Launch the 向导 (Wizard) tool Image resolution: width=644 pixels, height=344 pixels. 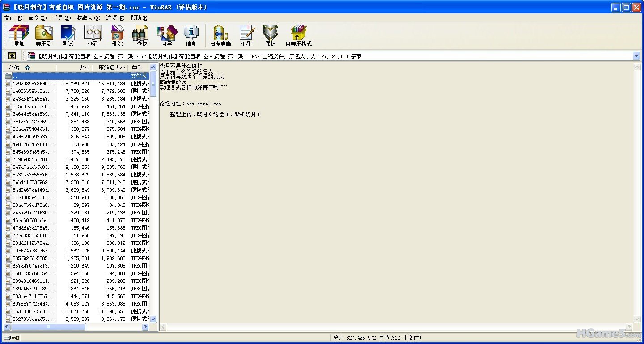click(x=166, y=36)
